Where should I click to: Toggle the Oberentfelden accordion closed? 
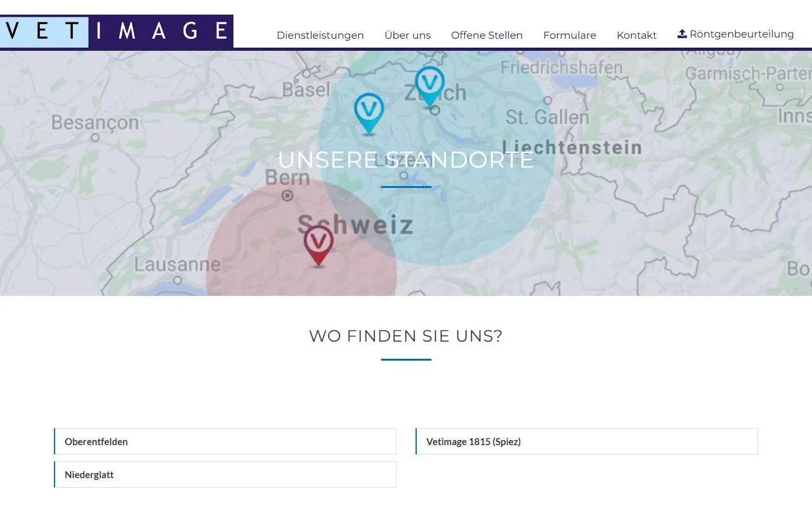(x=225, y=441)
